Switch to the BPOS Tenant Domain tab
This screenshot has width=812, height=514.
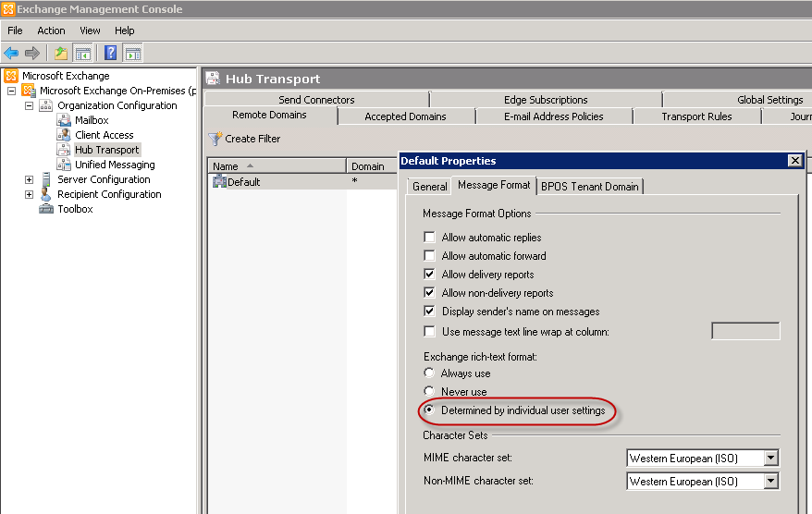(x=589, y=187)
